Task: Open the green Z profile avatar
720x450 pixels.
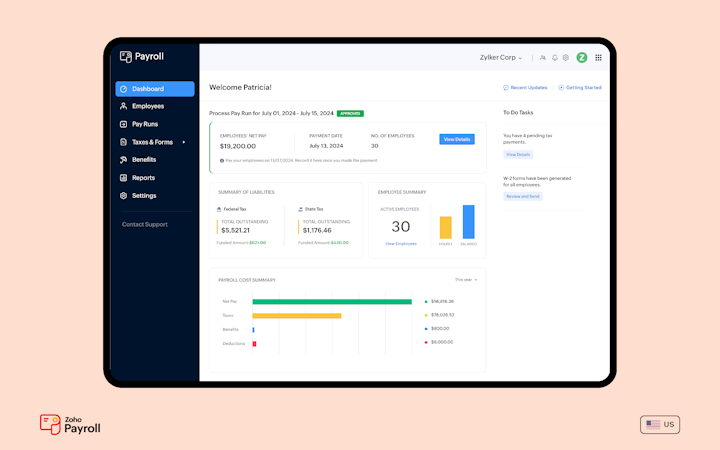Action: click(x=582, y=57)
